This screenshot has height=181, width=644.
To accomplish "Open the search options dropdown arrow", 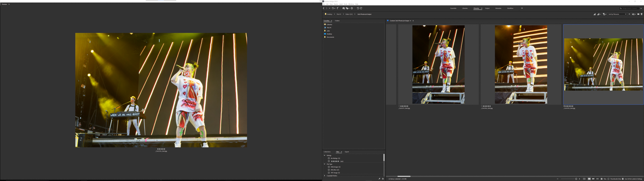I will pos(641,8).
